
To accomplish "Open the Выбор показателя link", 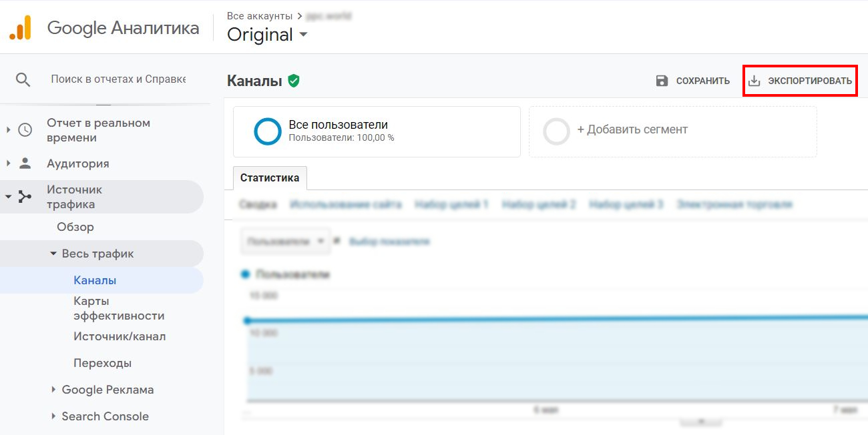I will (389, 241).
